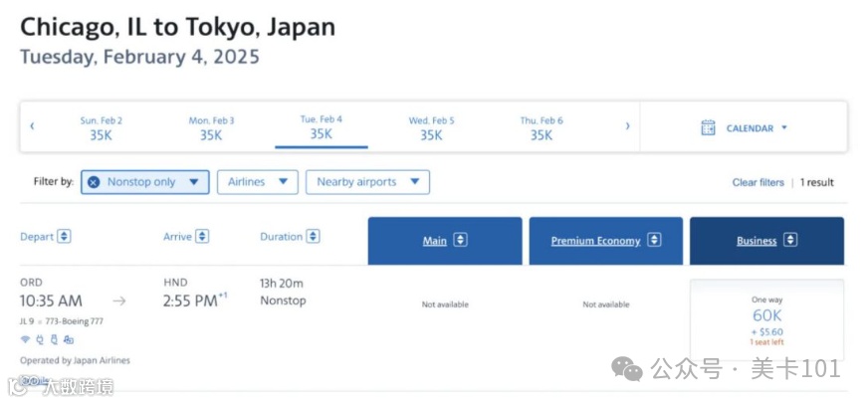Image resolution: width=868 pixels, height=403 pixels.
Task: Remove the Nonstop only filter via X icon
Action: pyautogui.click(x=94, y=182)
